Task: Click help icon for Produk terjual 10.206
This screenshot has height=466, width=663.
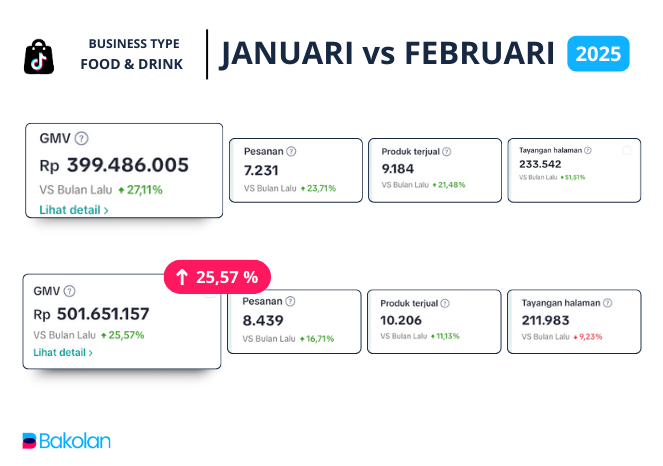Action: pyautogui.click(x=445, y=301)
